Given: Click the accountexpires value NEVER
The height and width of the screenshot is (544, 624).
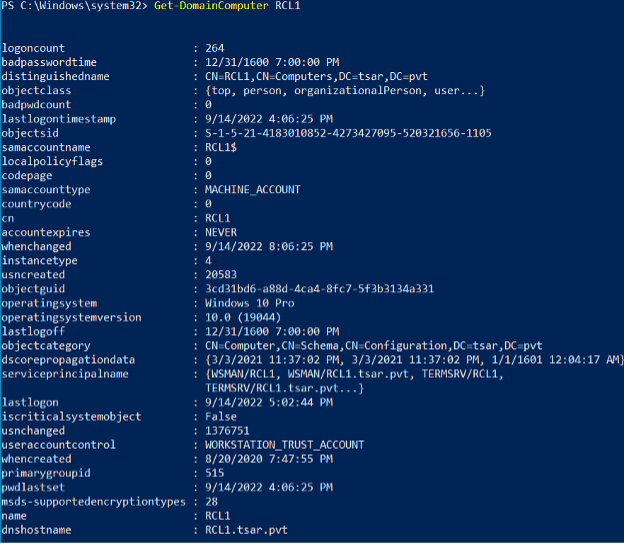Looking at the screenshot, I should [221, 232].
